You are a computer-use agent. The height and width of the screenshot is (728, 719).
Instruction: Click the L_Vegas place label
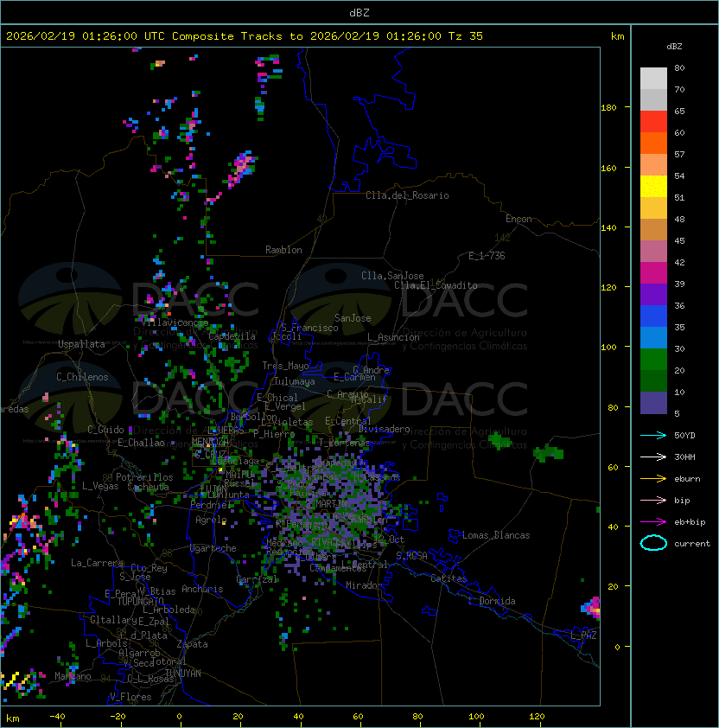(x=100, y=486)
